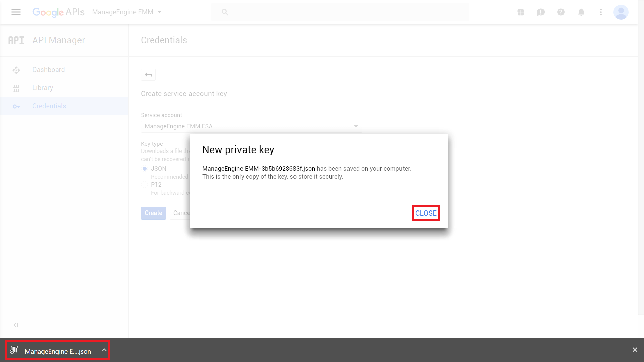The image size is (644, 362).
Task: Click the top search field
Action: click(339, 12)
